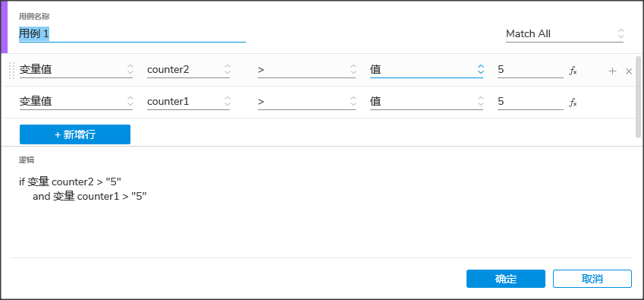This screenshot has height=300, width=644.
Task: Click the value field containing 5 for counter1
Action: [530, 101]
